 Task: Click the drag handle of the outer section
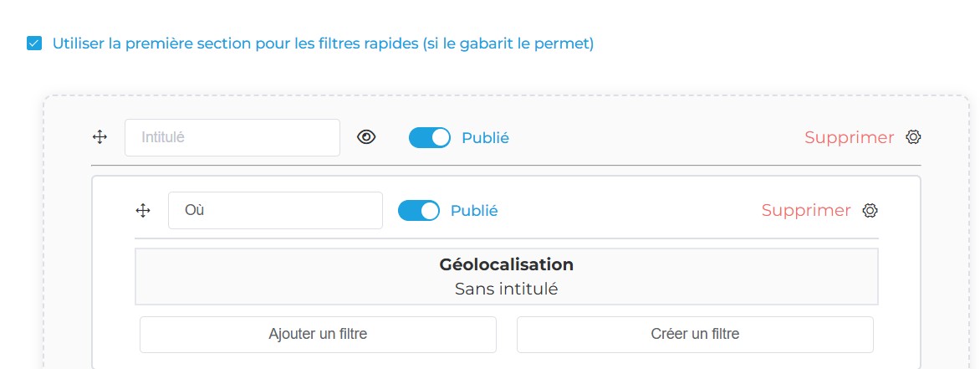click(100, 137)
